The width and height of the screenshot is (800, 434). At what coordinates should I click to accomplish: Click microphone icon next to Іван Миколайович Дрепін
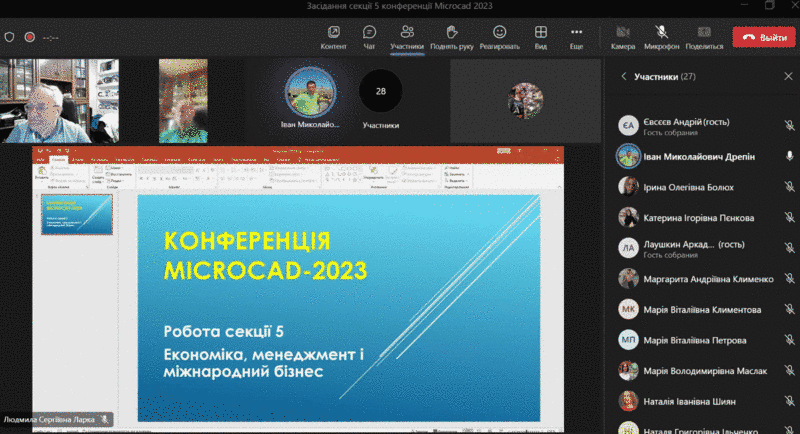pyautogui.click(x=789, y=156)
